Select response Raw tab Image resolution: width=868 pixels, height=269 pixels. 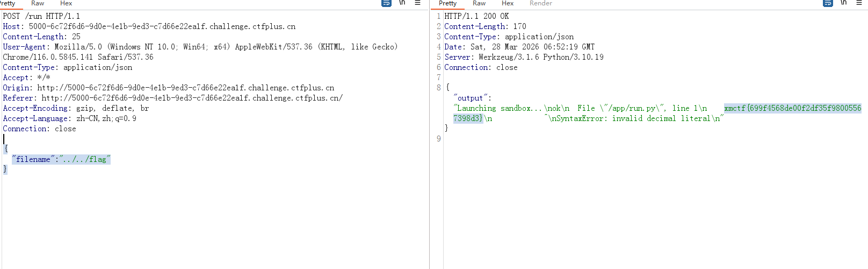coord(479,3)
